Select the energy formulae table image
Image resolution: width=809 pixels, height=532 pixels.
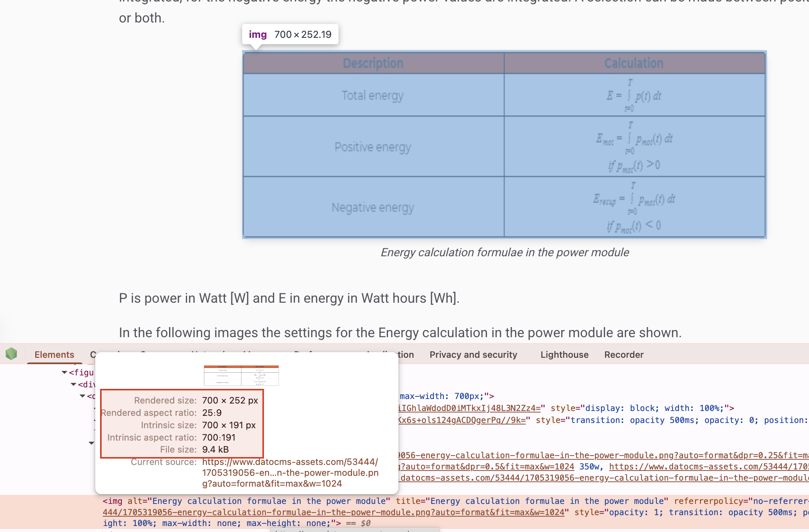[504, 145]
